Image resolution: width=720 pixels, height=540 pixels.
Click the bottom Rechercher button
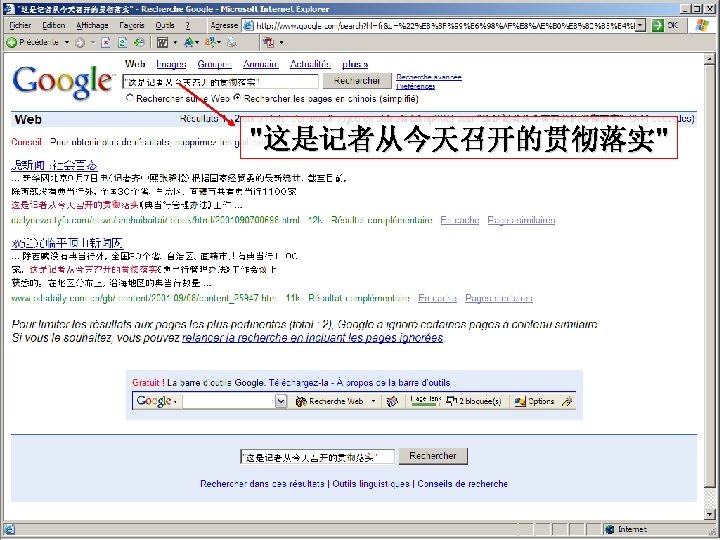click(x=433, y=456)
